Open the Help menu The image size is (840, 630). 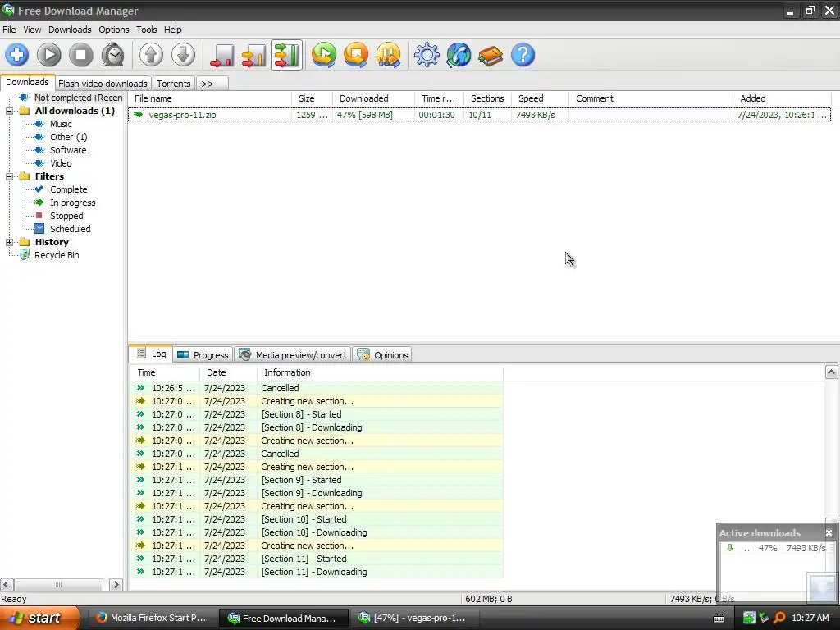[172, 30]
